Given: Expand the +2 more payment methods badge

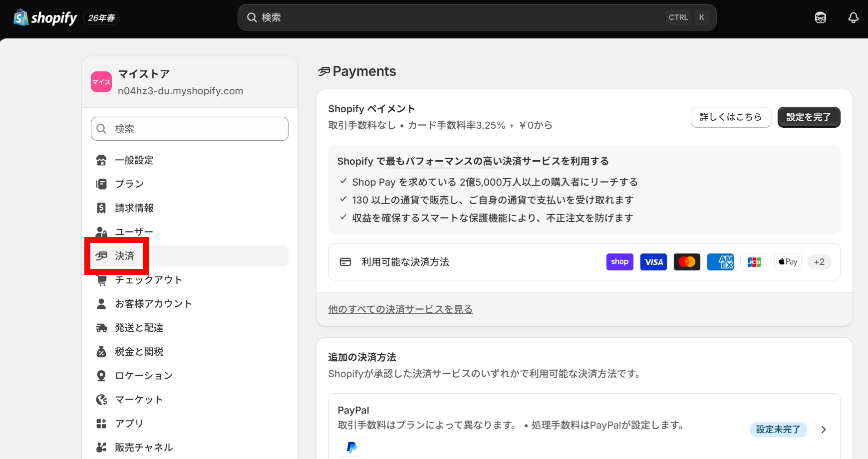Looking at the screenshot, I should (x=819, y=262).
